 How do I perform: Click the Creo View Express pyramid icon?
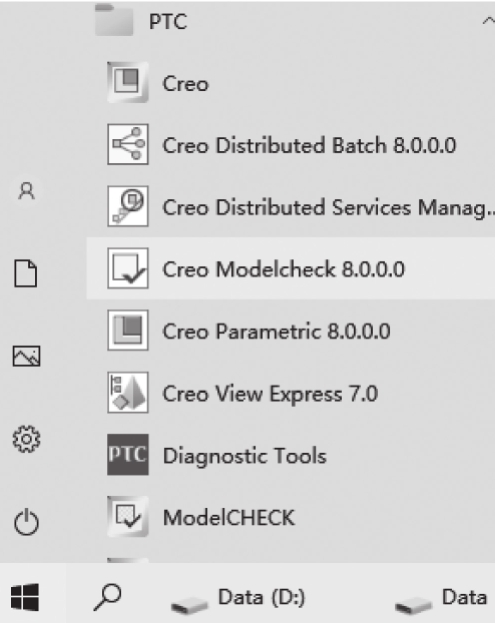128,393
